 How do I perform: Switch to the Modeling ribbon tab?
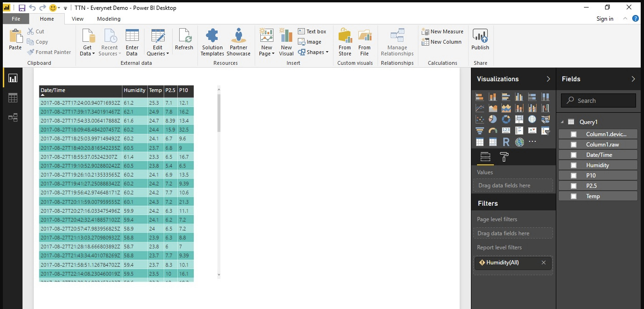(x=108, y=19)
